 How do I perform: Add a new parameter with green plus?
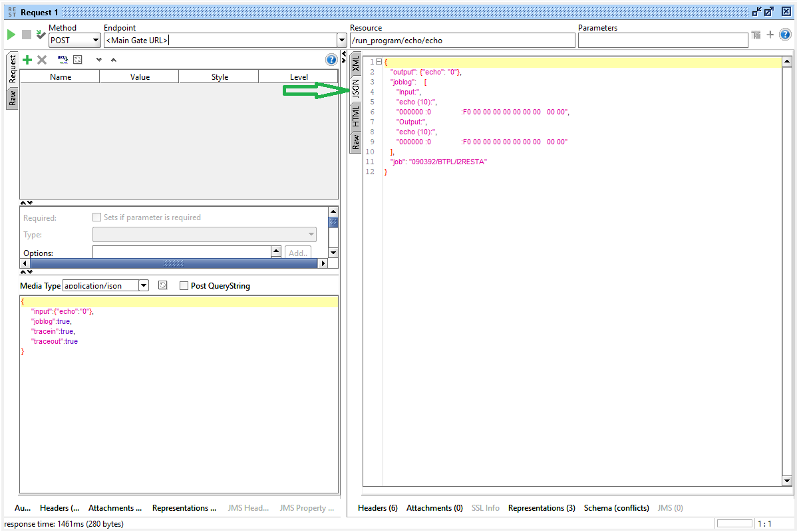(x=27, y=60)
